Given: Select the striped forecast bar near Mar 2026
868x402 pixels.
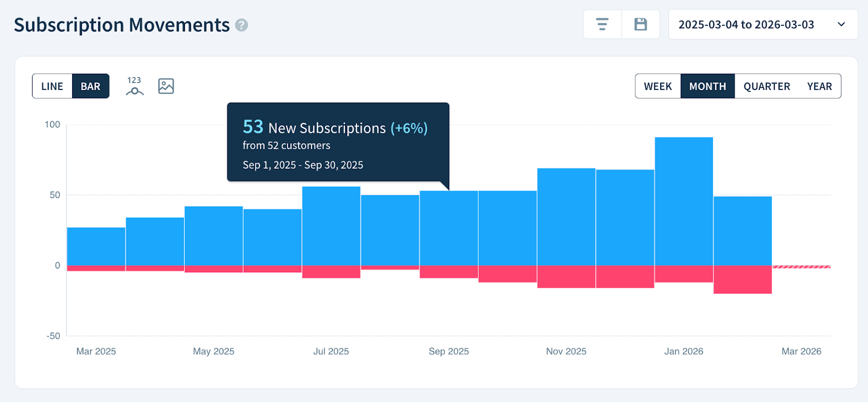Looking at the screenshot, I should pyautogui.click(x=800, y=266).
